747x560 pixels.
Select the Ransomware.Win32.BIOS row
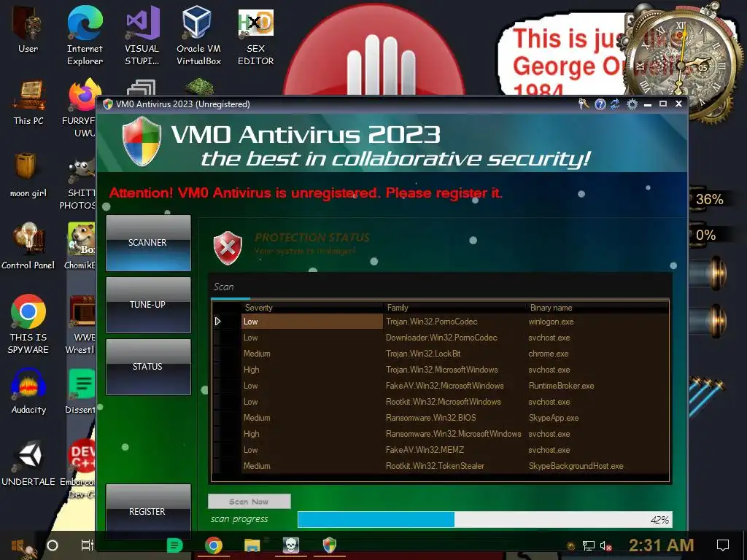[x=441, y=418]
